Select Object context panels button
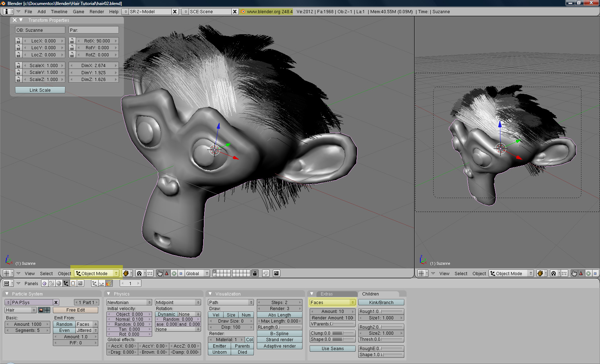 click(66, 283)
